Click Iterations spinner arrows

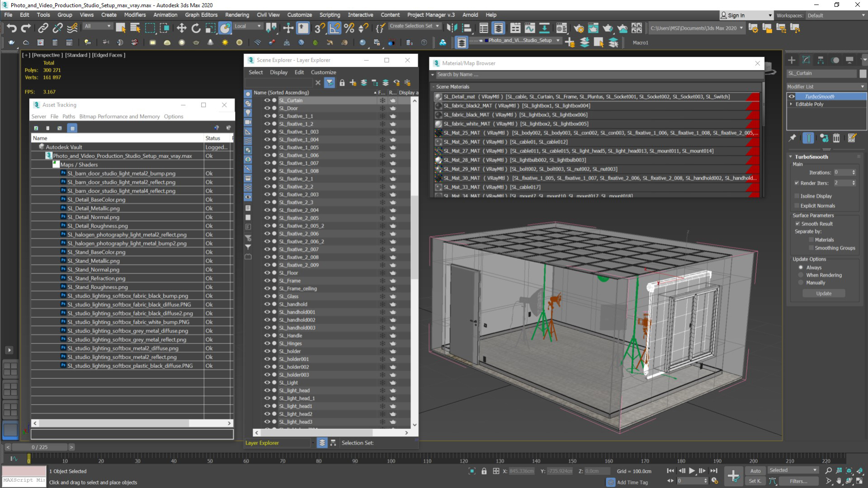[854, 173]
